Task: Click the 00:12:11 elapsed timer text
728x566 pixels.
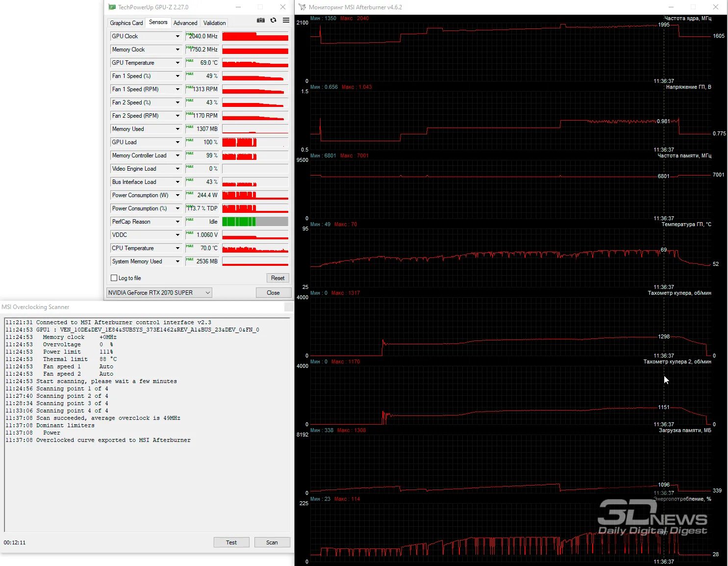Action: 15,542
